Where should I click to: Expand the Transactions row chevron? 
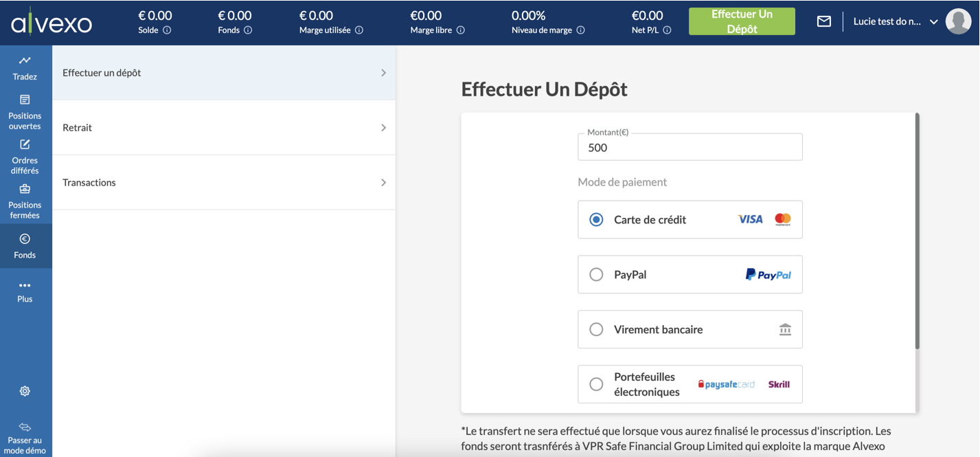[383, 183]
